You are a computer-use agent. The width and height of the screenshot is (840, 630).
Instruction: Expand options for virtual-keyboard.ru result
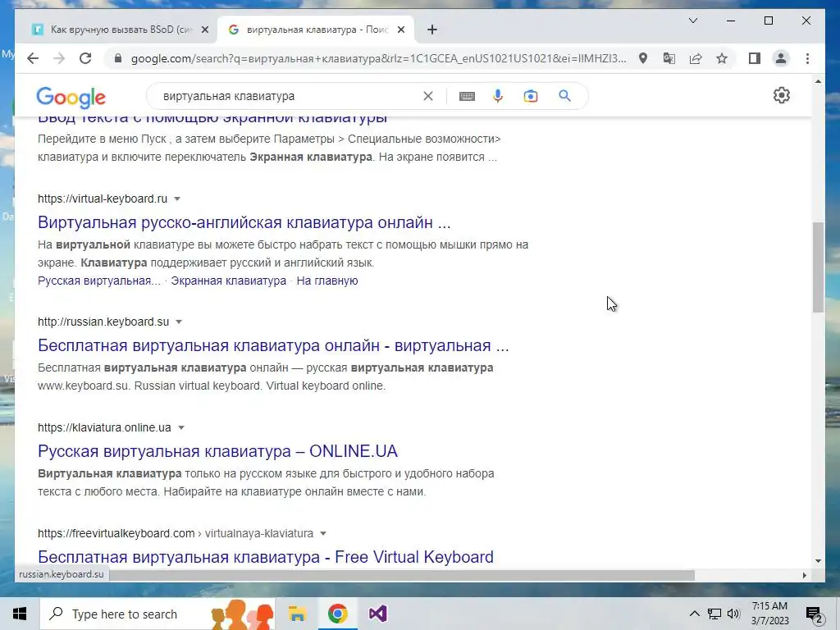[x=177, y=199]
